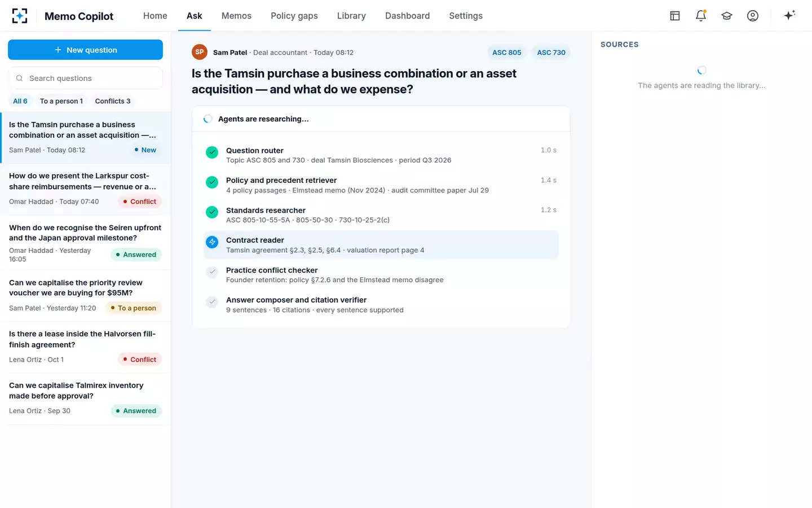The image size is (812, 508).
Task: Click the ASC 730 tag
Action: 551,52
